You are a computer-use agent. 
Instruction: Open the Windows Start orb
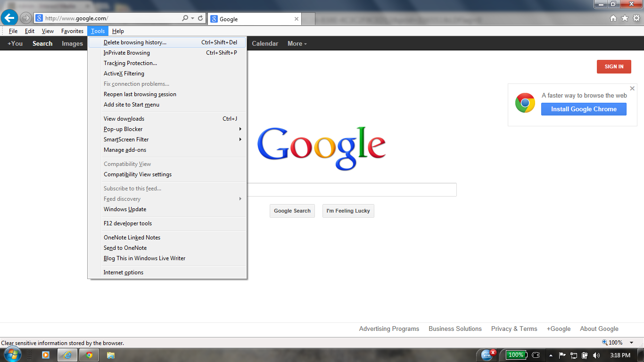pyautogui.click(x=12, y=355)
